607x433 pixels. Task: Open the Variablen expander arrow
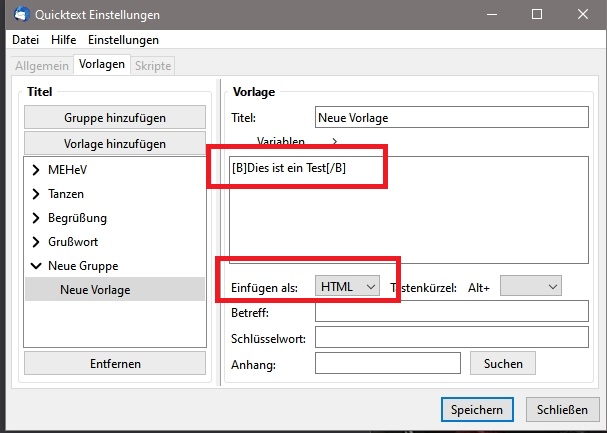[x=335, y=142]
